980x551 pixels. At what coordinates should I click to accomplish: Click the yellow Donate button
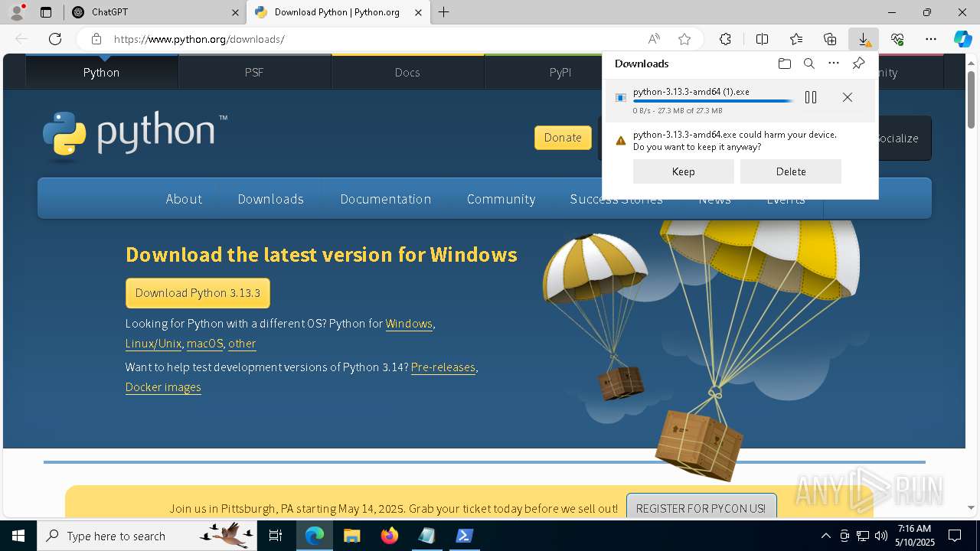coord(563,138)
